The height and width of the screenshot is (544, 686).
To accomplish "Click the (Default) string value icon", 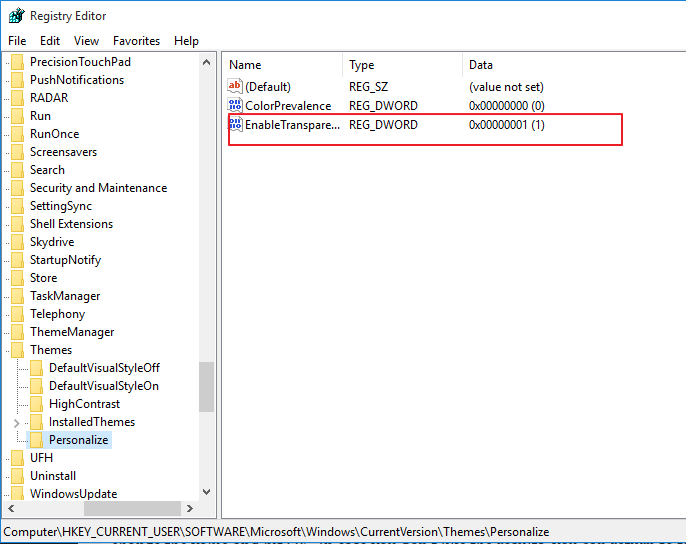I will 235,86.
